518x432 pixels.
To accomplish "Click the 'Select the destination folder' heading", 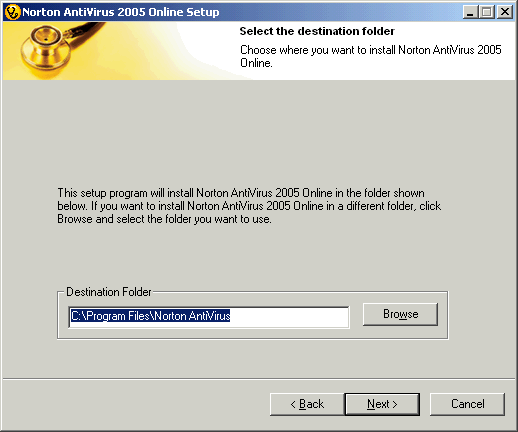I will (317, 31).
